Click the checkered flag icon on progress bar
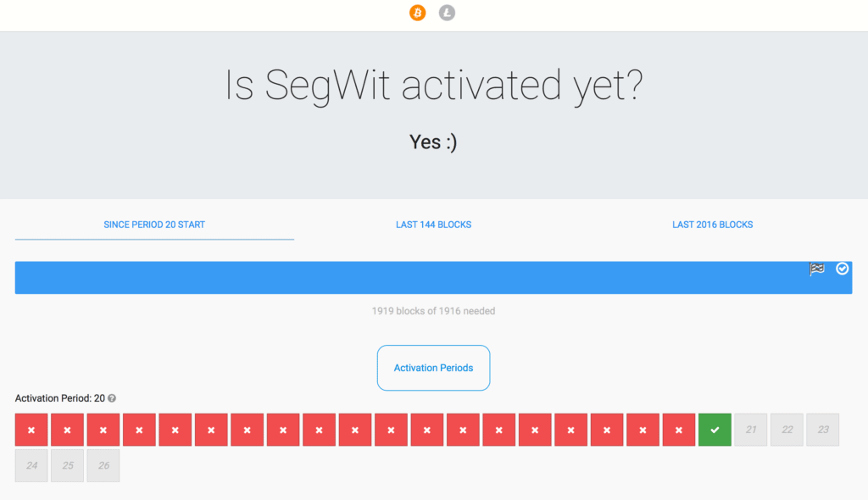Viewport: 868px width, 500px height. 817,269
